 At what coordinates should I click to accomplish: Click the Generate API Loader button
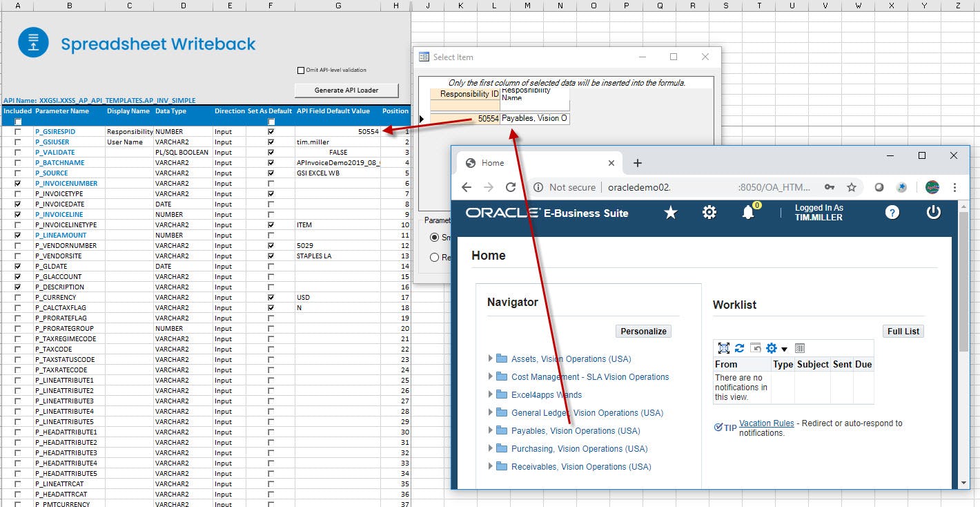pyautogui.click(x=346, y=90)
